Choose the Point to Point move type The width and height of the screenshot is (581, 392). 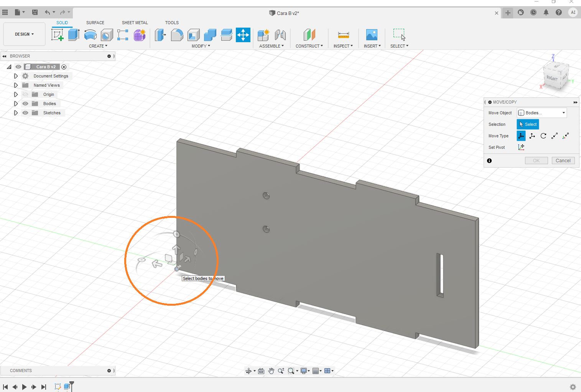click(x=555, y=136)
